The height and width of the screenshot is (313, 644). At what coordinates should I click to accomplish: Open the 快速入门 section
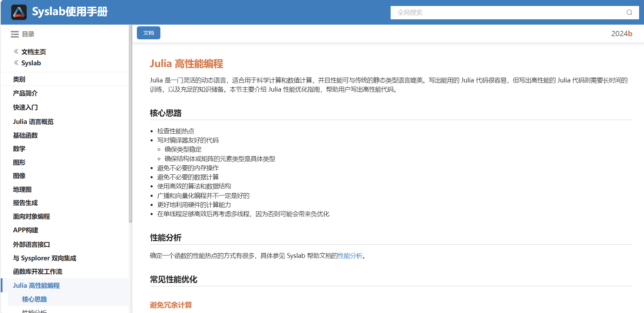coord(25,107)
